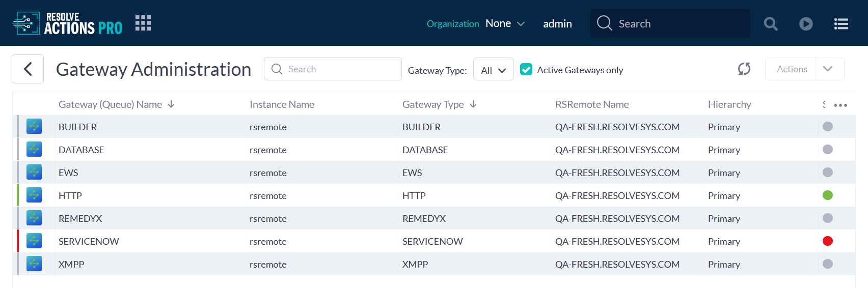Open the column options ellipsis
Image resolution: width=868 pixels, height=288 pixels.
coord(840,105)
